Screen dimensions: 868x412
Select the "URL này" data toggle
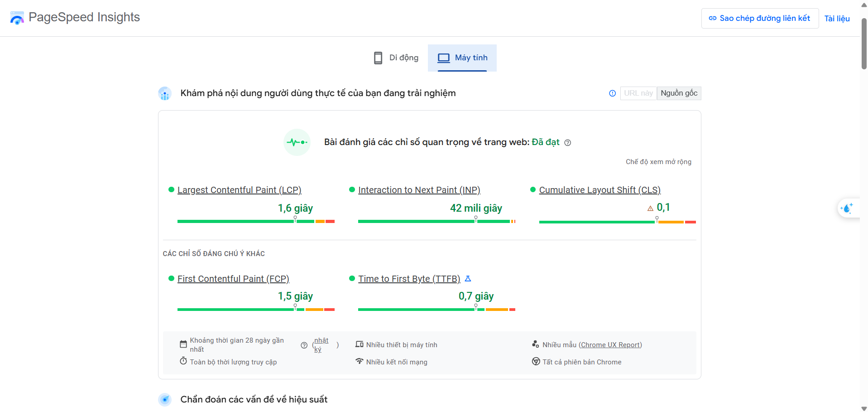point(638,93)
